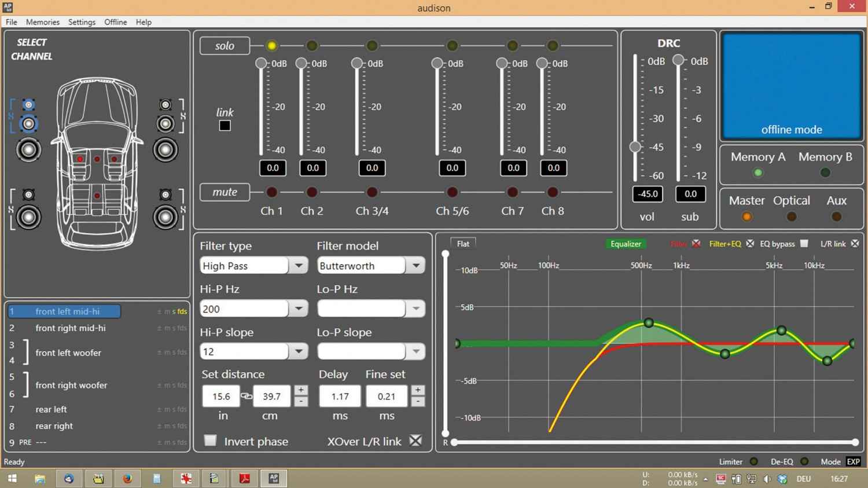
Task: Select the front left woofer speaker icon
Action: tap(28, 150)
